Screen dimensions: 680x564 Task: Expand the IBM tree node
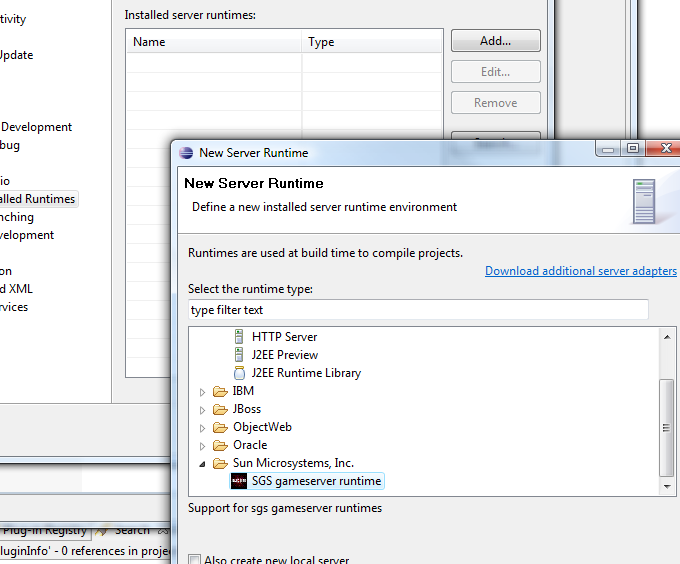203,392
